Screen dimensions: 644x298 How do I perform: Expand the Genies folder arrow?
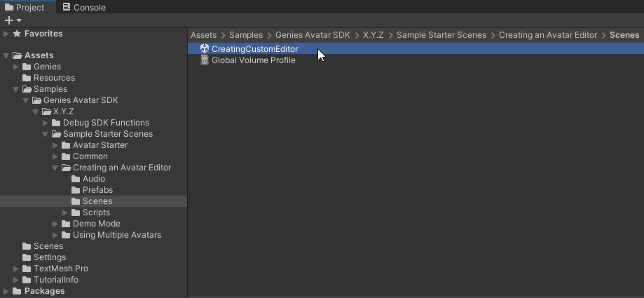point(17,67)
